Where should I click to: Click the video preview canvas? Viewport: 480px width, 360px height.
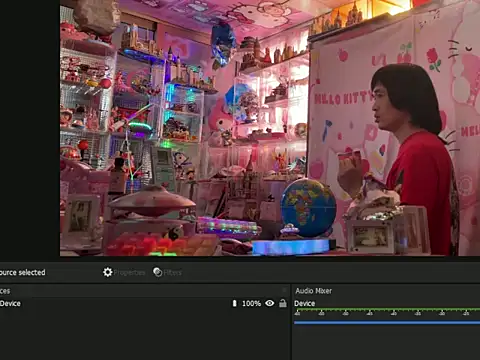[x=270, y=128]
